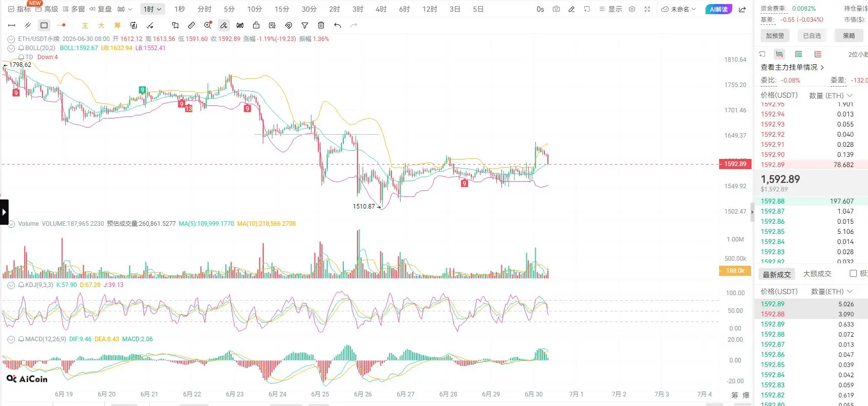Click the bell icon beside MACD(12,26,9)
868x406 pixels.
coord(21,339)
